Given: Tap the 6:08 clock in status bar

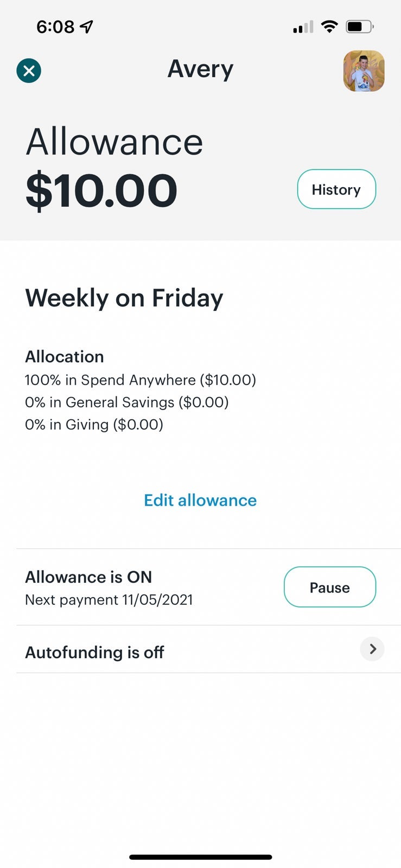Looking at the screenshot, I should [x=55, y=27].
